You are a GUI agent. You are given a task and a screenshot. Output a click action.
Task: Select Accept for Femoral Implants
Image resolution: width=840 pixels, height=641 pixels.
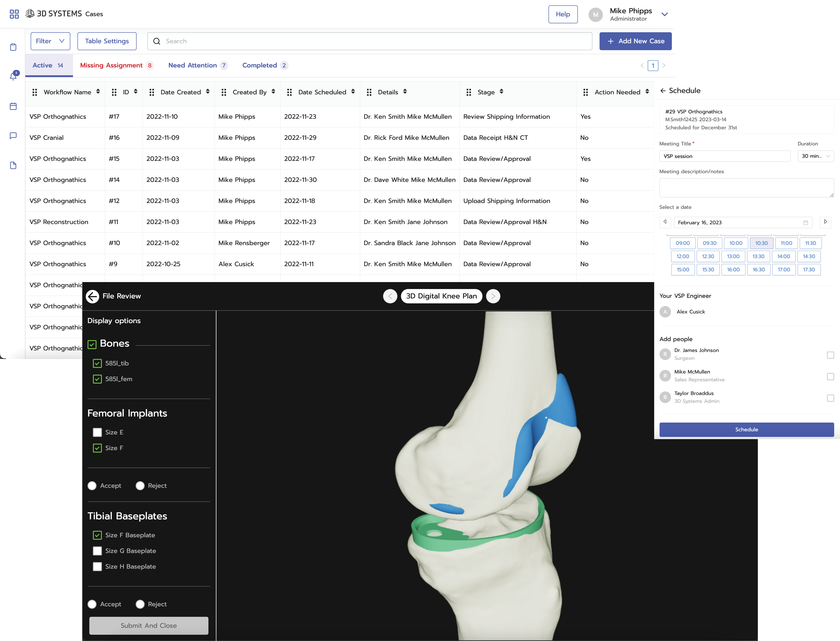coord(92,486)
